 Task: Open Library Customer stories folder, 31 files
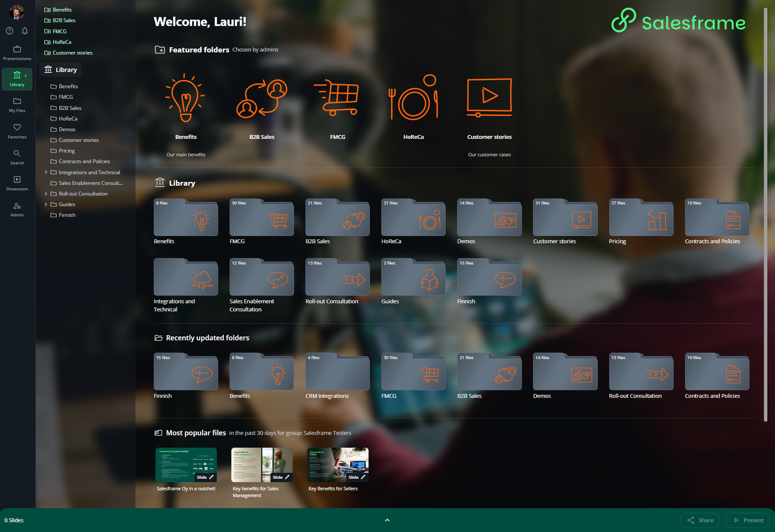coord(565,217)
